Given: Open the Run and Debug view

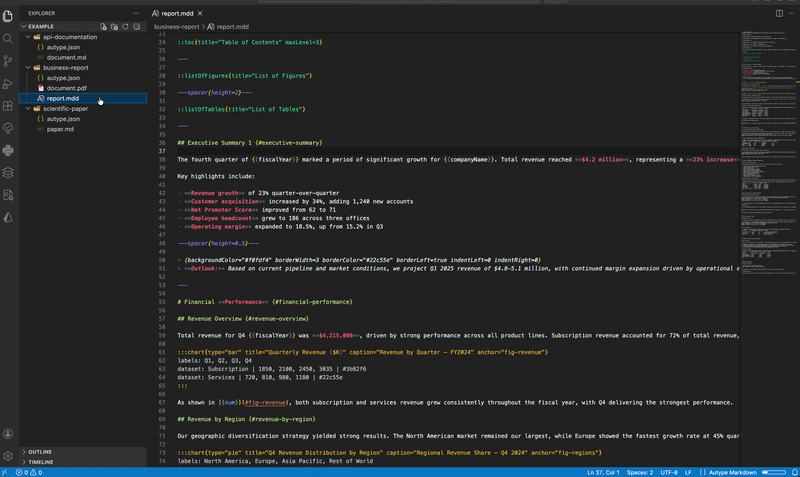Looking at the screenshot, I should point(9,84).
